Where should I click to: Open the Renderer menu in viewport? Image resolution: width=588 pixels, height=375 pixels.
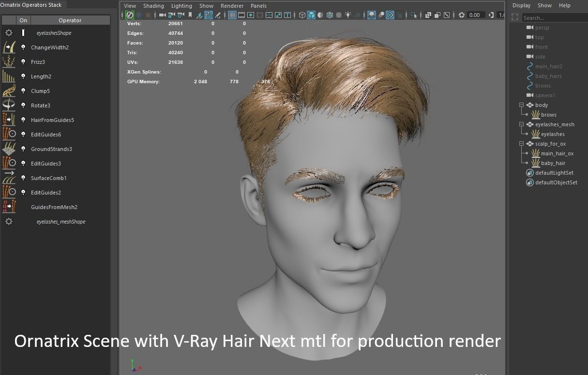click(x=232, y=6)
